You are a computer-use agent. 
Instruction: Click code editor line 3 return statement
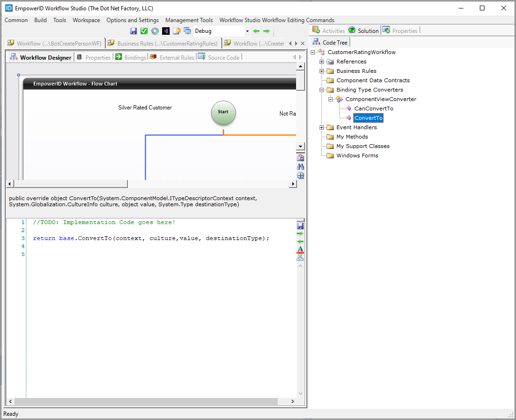click(x=151, y=239)
